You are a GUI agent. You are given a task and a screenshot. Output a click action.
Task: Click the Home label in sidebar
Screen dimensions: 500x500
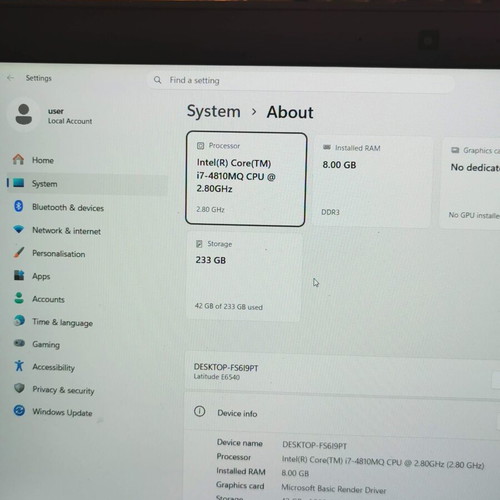coord(43,160)
